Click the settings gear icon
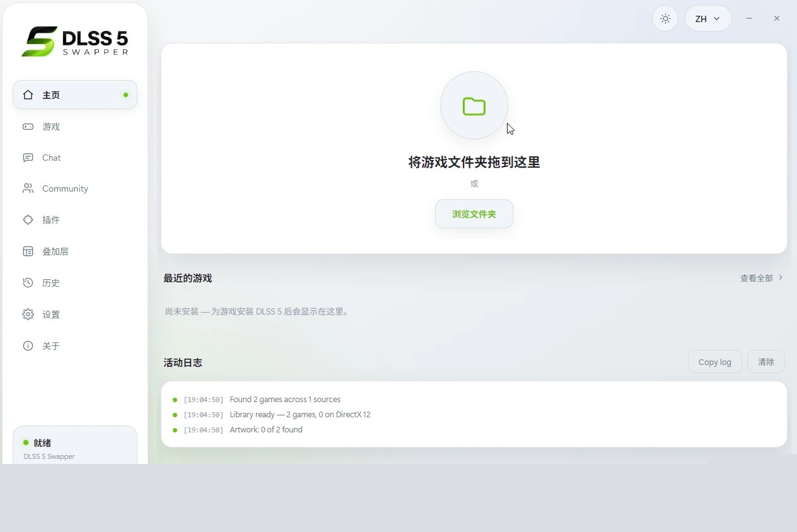 (28, 315)
